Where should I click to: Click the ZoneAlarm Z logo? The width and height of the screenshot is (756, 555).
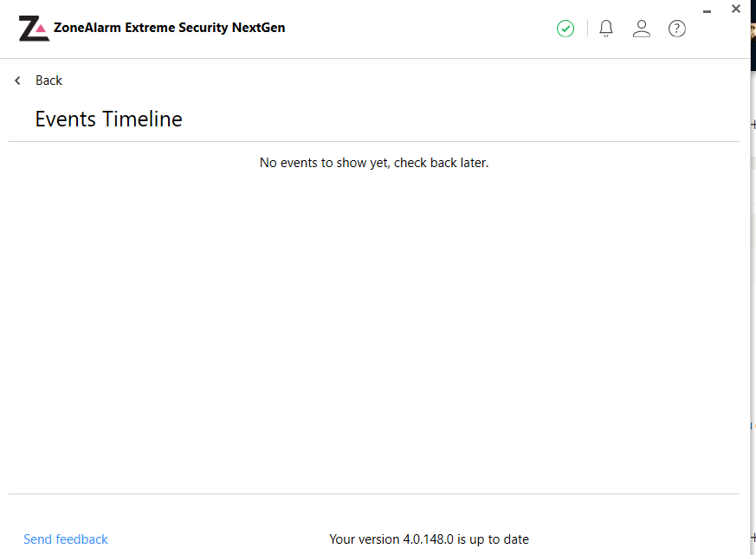pos(34,29)
